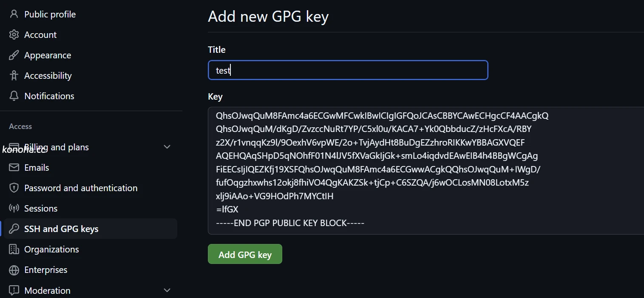
Task: Expand the Moderation section chevron
Action: [167, 290]
